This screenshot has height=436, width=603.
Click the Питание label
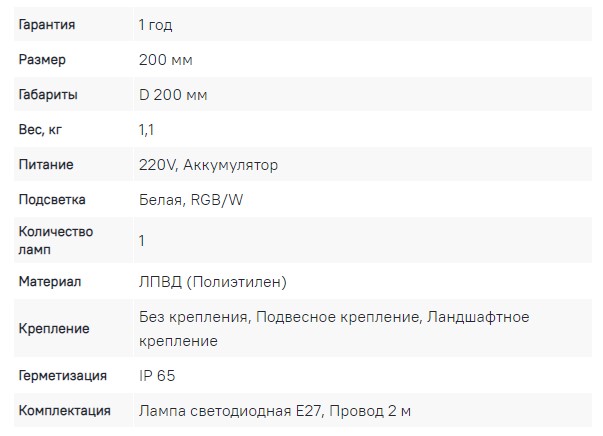pyautogui.click(x=46, y=165)
